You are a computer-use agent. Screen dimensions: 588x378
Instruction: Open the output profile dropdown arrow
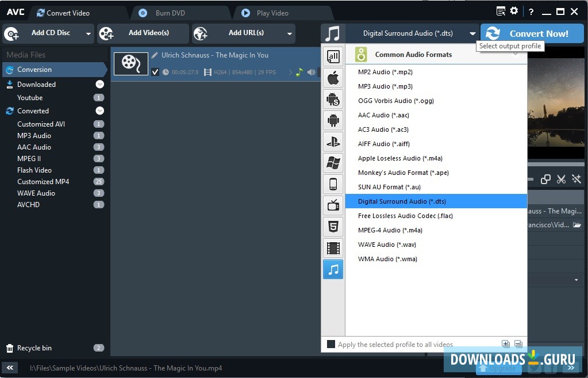click(472, 34)
